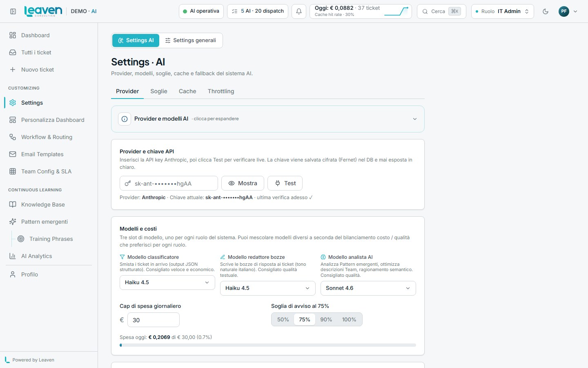Viewport: 588px width, 368px height.
Task: Click the Knowledge Base book icon
Action: click(x=13, y=204)
